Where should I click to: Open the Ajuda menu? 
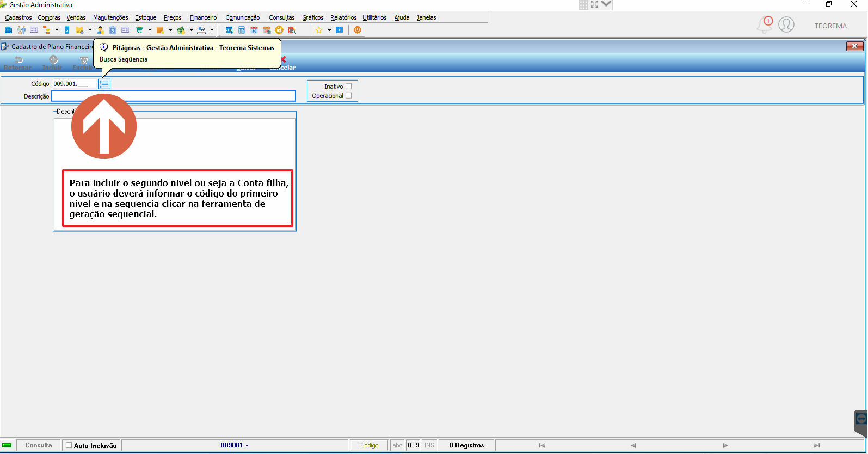(x=402, y=17)
